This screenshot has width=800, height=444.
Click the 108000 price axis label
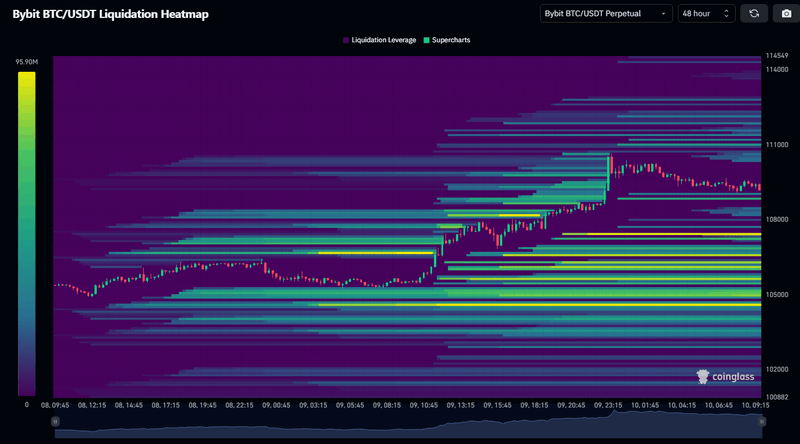tap(777, 219)
